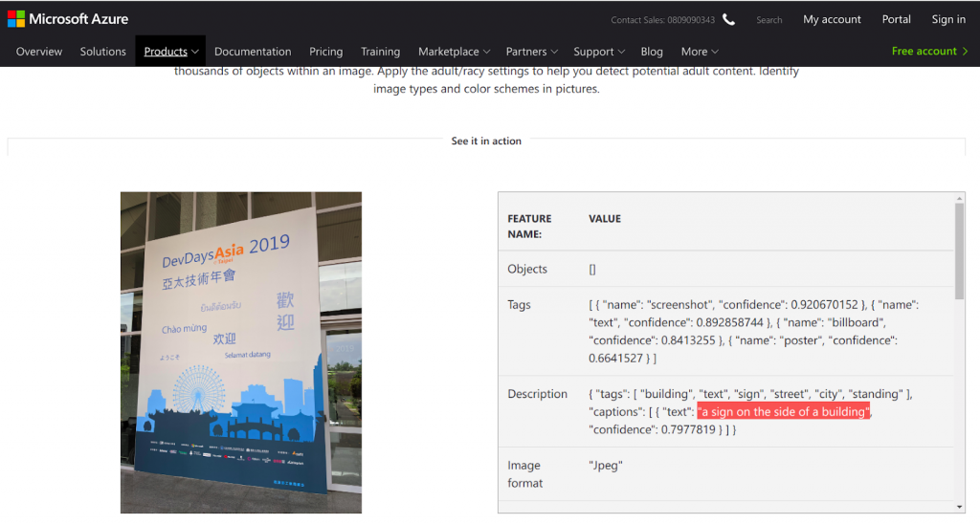
Task: Expand the More dropdown menu
Action: pos(700,52)
